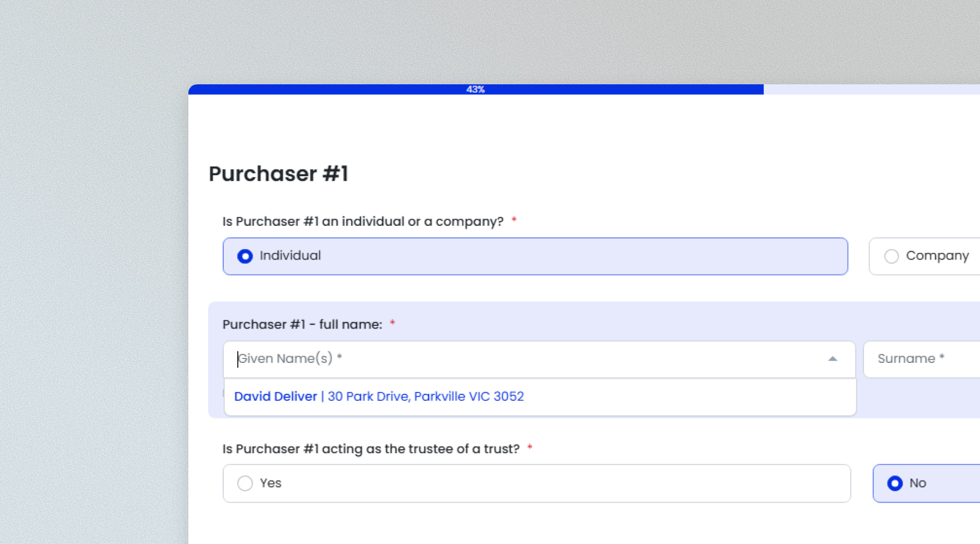This screenshot has width=980, height=544.
Task: Collapse the Given Name suggestions caret
Action: pyautogui.click(x=832, y=359)
